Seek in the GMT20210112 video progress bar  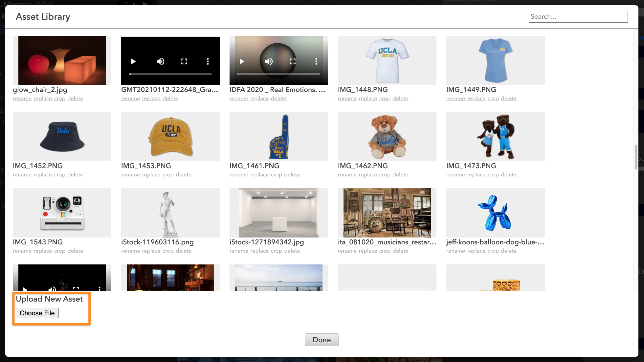click(x=170, y=74)
